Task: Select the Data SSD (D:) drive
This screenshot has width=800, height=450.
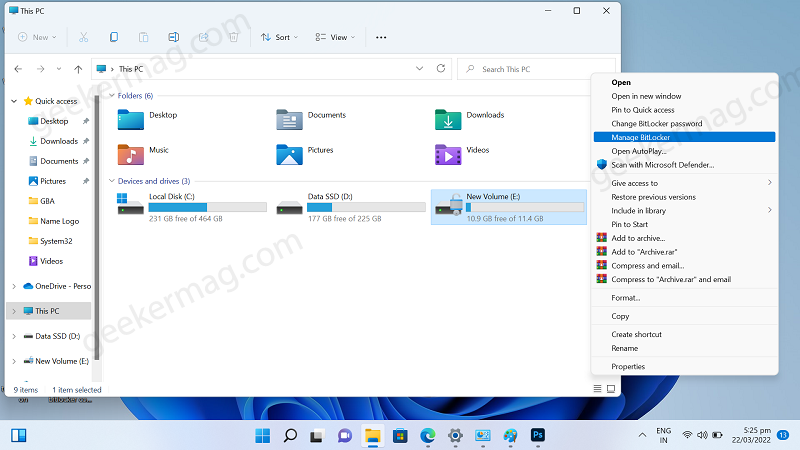Action: pos(351,207)
